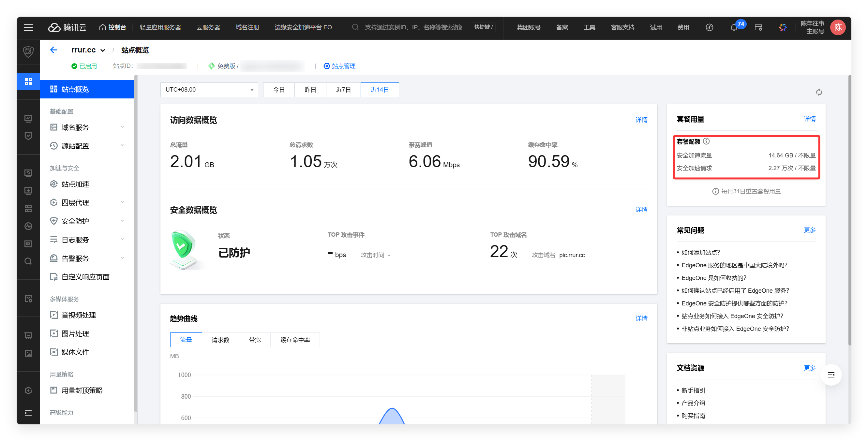Open 媒体文件 in sidebar

click(87, 352)
